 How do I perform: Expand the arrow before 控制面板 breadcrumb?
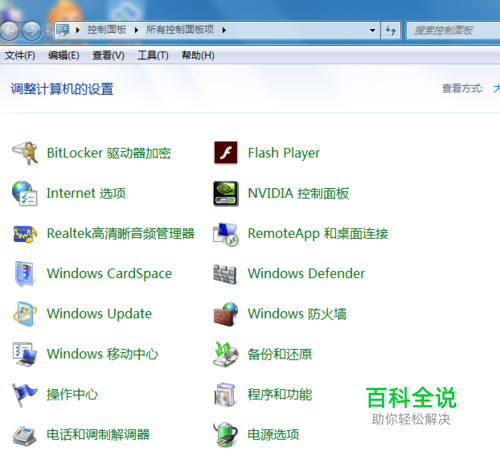(78, 30)
